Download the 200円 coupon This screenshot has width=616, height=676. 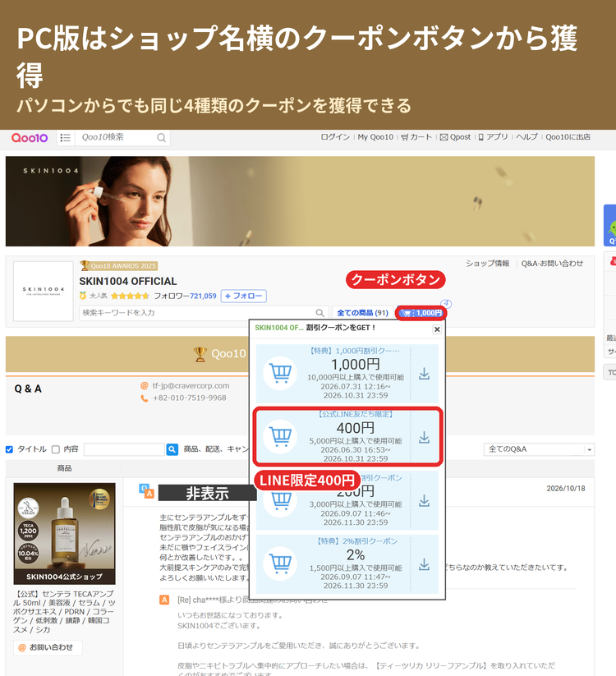coord(424,501)
